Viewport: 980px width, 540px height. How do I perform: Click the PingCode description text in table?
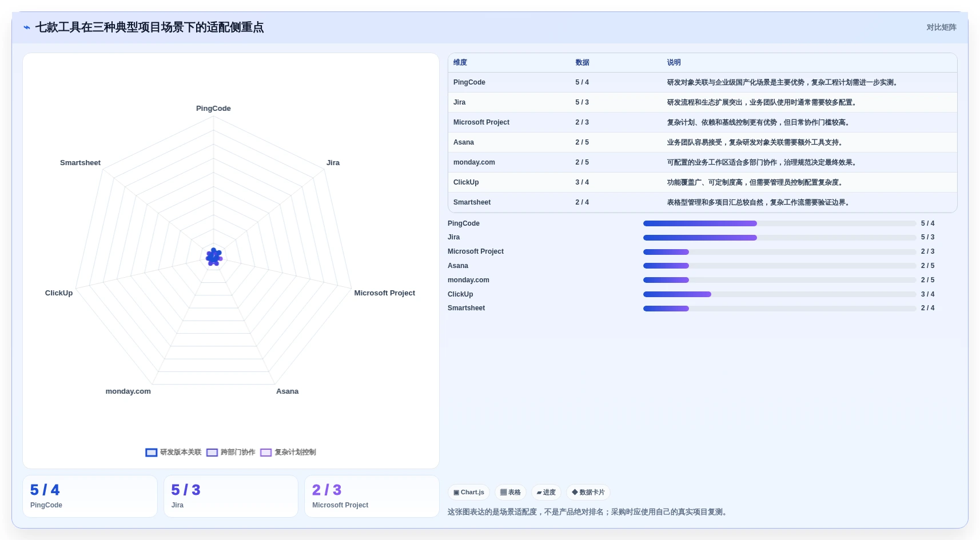tap(783, 82)
